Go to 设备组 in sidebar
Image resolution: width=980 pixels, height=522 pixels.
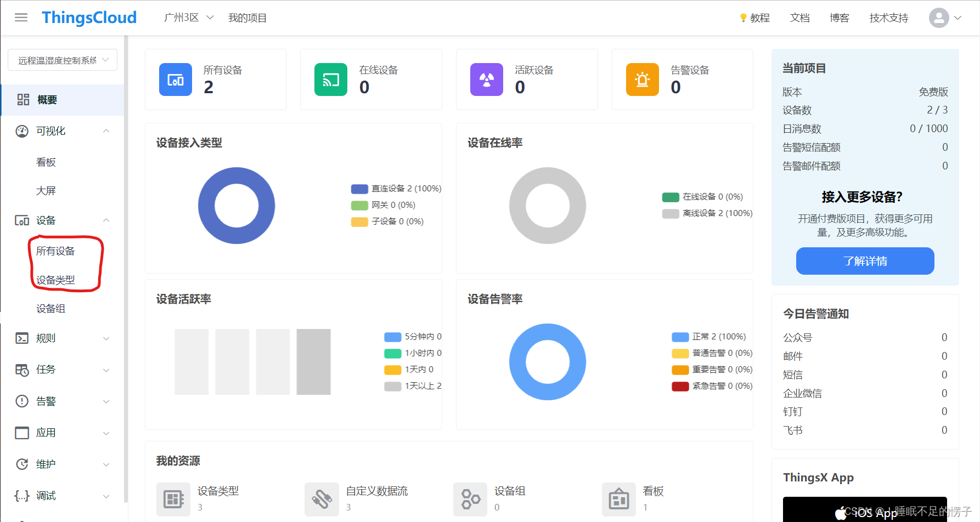(x=51, y=309)
